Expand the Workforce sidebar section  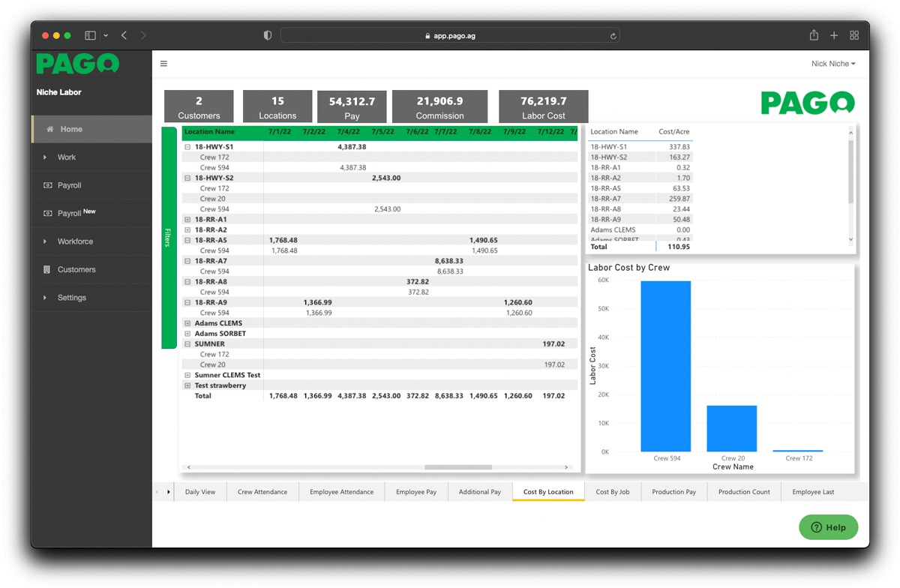coord(75,241)
